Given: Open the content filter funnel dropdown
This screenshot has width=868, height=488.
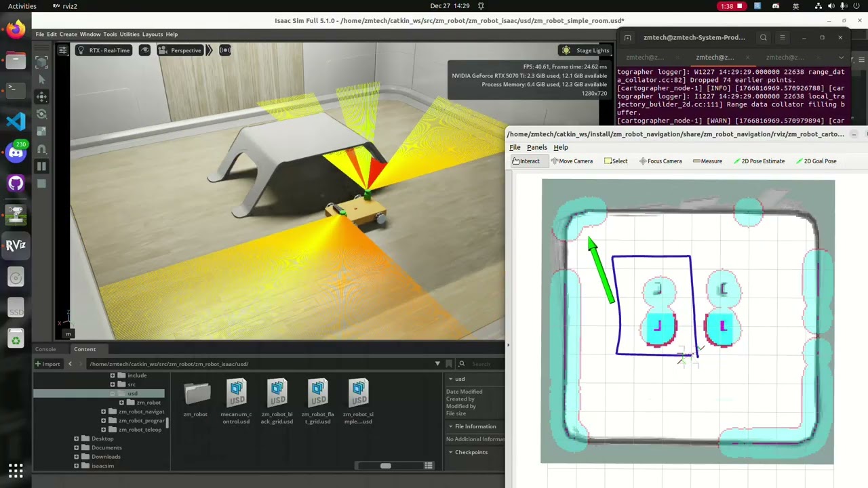Looking at the screenshot, I should (x=437, y=364).
